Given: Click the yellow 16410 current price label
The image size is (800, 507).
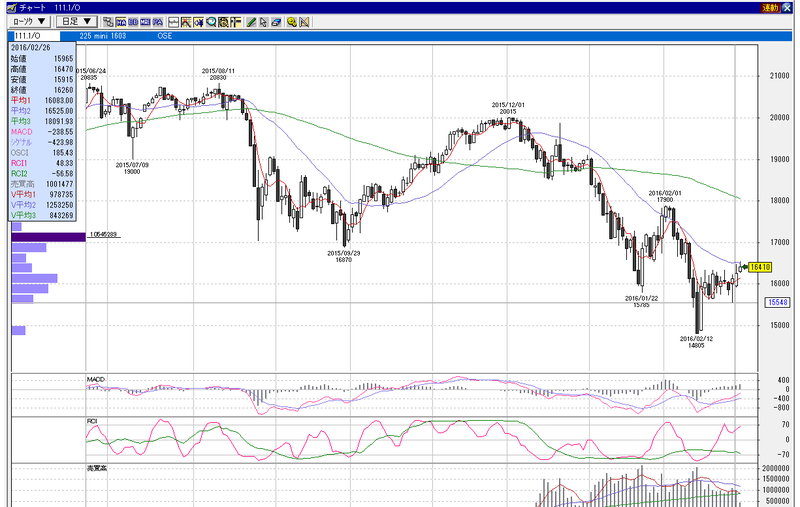Looking at the screenshot, I should 760,267.
